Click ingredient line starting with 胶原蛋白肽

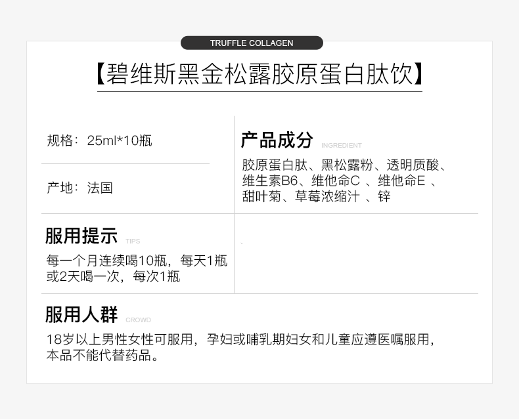click(344, 165)
